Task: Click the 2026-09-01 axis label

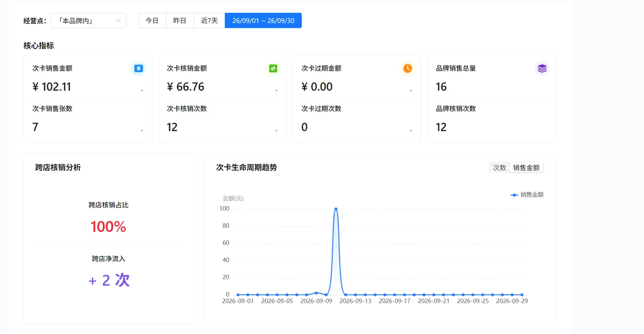Action: click(238, 301)
